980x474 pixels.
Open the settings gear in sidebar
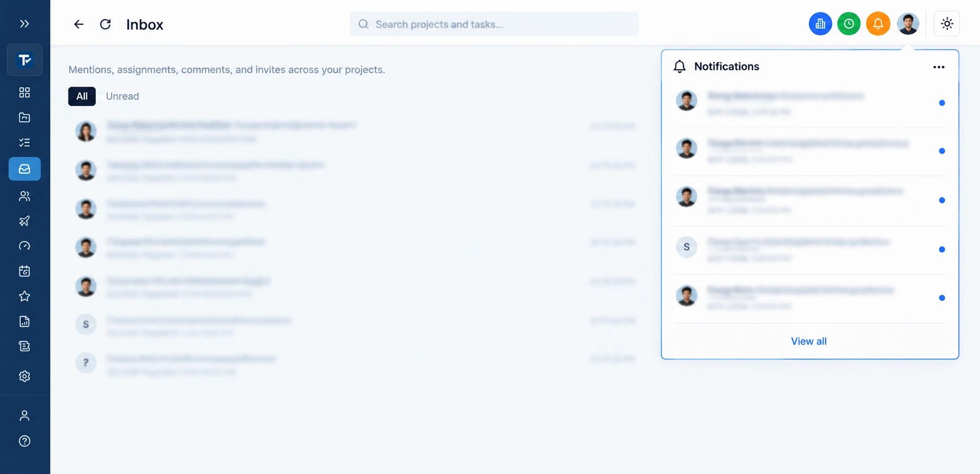[24, 376]
